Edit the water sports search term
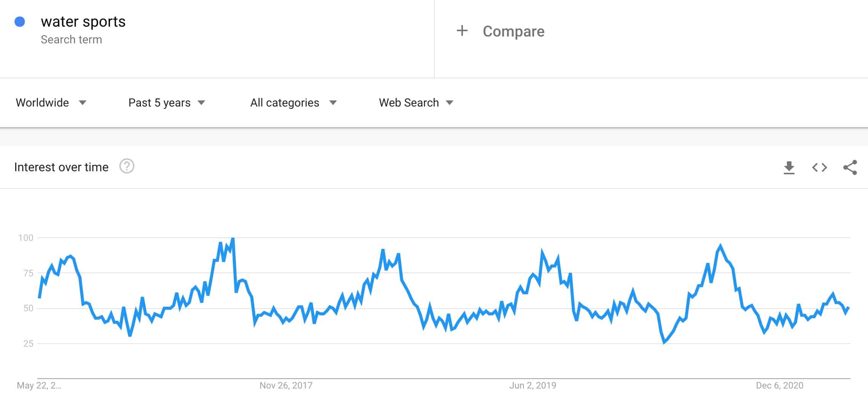This screenshot has height=395, width=868. (83, 22)
